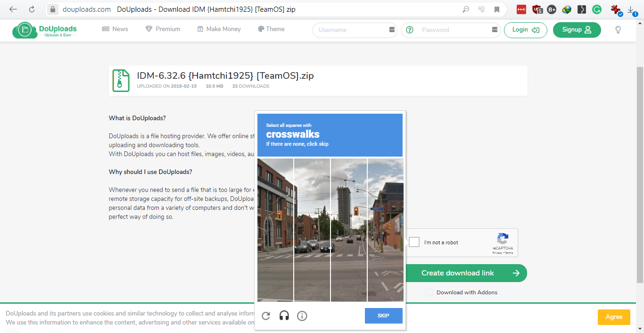Open the Premium menu item
Viewport: 644px width, 333px height.
point(163,29)
